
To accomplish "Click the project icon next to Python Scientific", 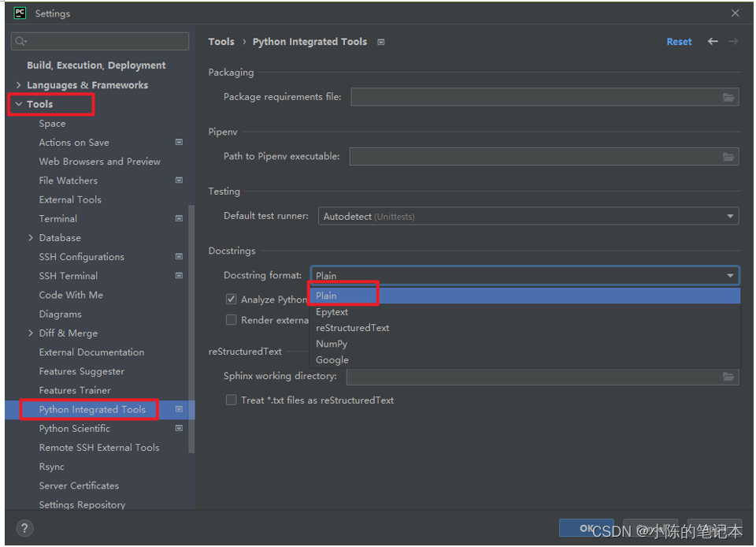I will pyautogui.click(x=179, y=428).
